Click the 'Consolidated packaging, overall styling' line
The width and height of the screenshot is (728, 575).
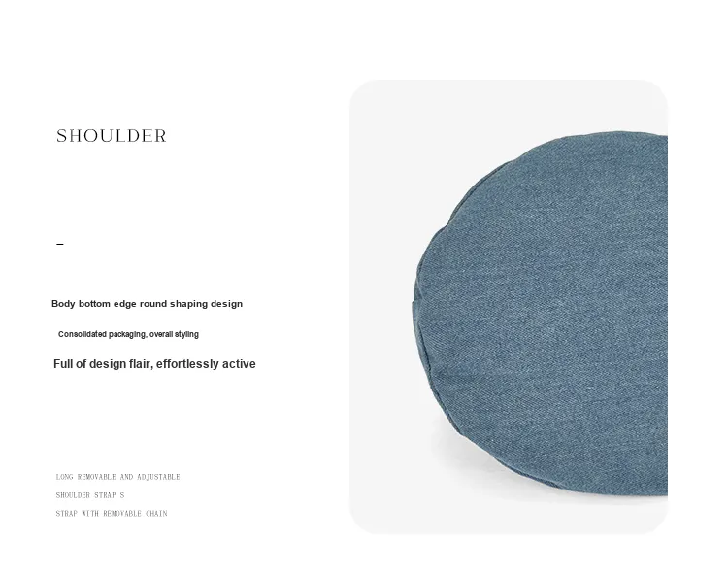click(128, 334)
